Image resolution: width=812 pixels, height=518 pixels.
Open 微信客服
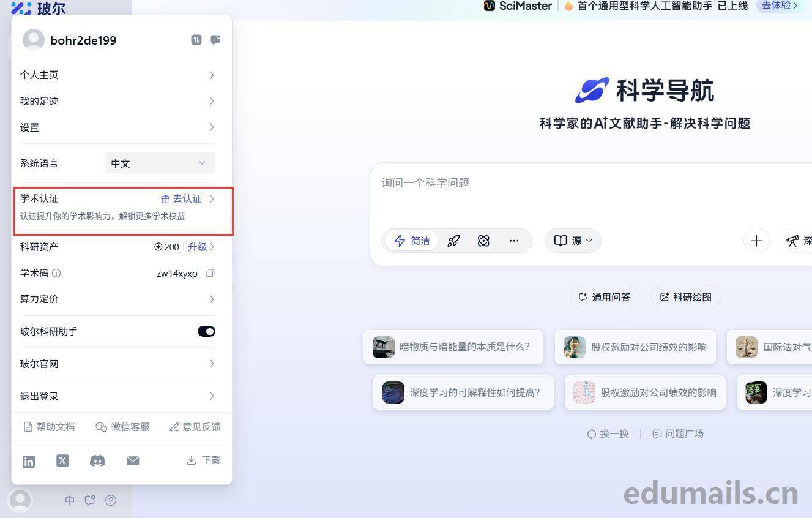122,427
